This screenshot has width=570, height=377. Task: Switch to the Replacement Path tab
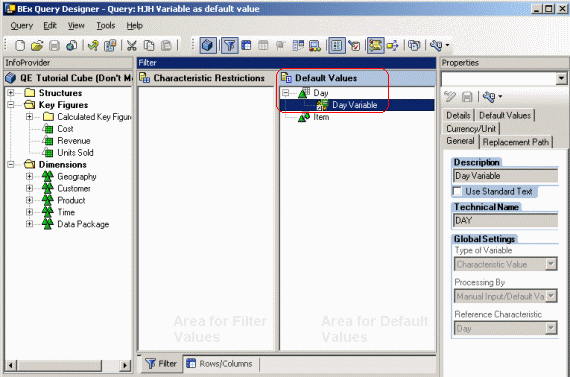[x=515, y=142]
